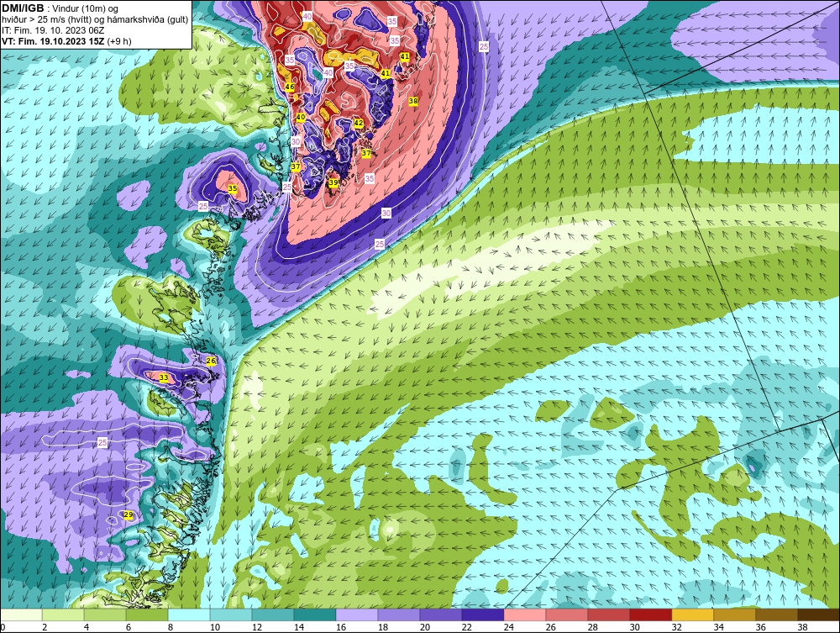Pick the 18–20 m/s violet legend swatch

pos(398,615)
